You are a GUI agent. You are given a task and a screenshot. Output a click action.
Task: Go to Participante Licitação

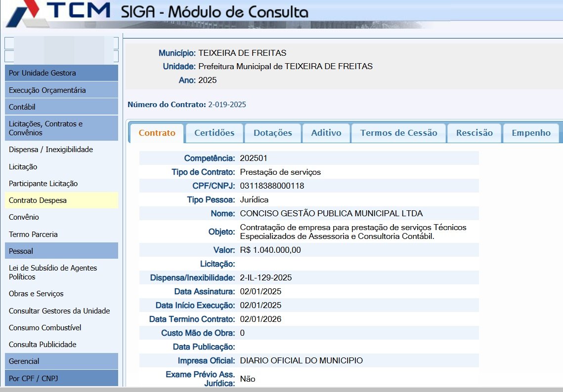(x=43, y=184)
